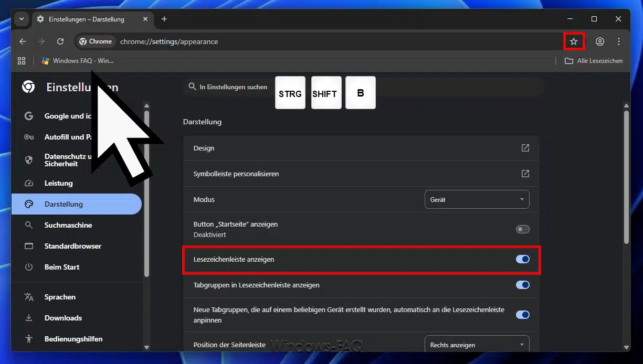643x364 pixels.
Task: Expand the Modus dropdown showing Gerät
Action: coord(477,199)
